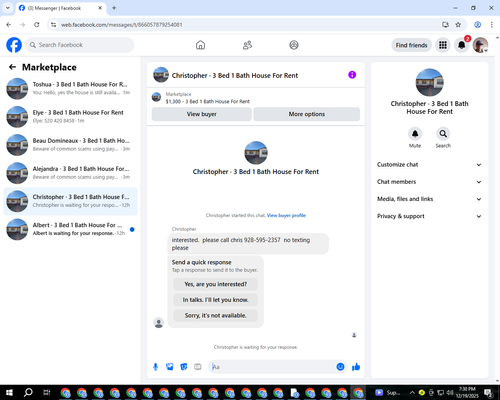Send quick reply 'In talks. I'll let you know.'
This screenshot has height=400, width=500.
point(215,300)
